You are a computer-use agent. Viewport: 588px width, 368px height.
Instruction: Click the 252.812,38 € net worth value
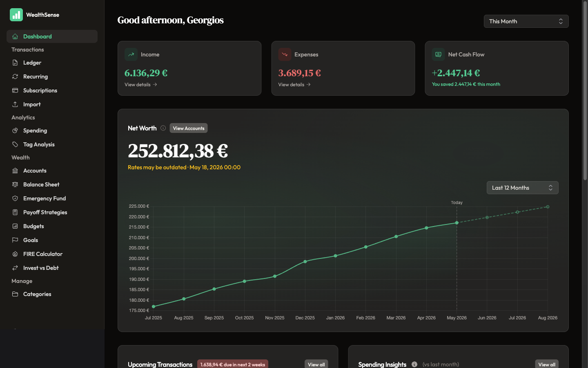178,151
